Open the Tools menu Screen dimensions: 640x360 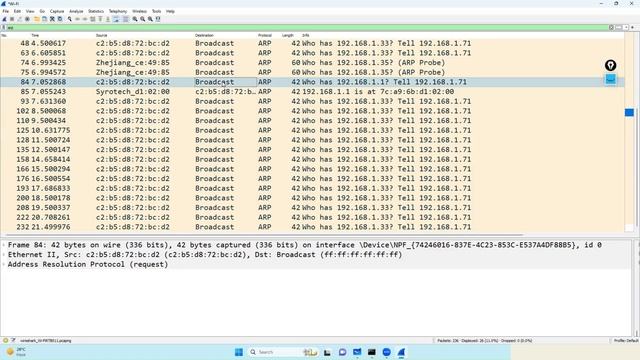tap(156, 11)
